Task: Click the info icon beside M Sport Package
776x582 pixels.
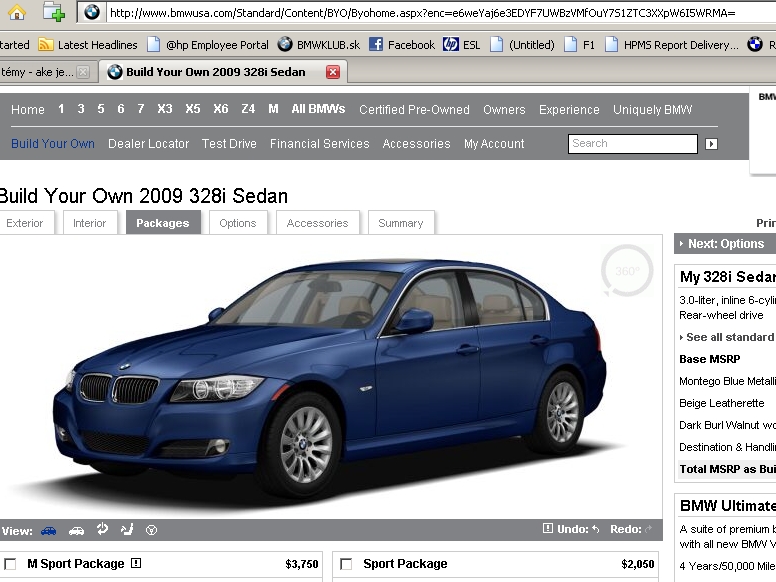Action: coord(136,563)
